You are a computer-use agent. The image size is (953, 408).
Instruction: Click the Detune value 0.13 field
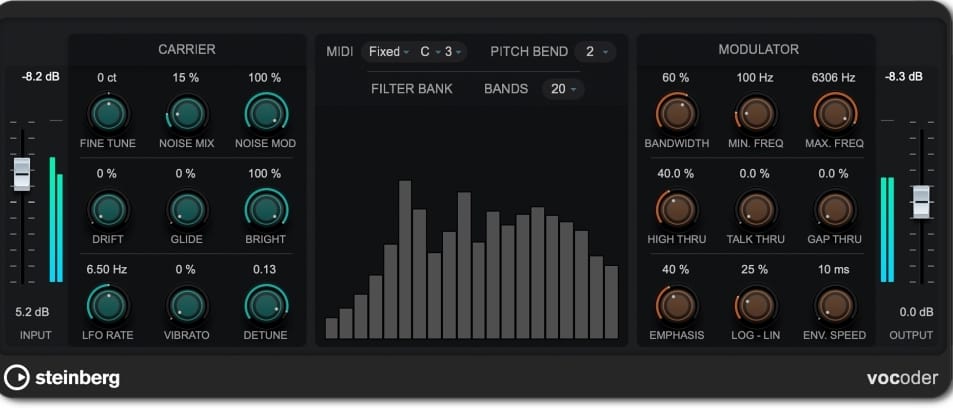coord(265,268)
